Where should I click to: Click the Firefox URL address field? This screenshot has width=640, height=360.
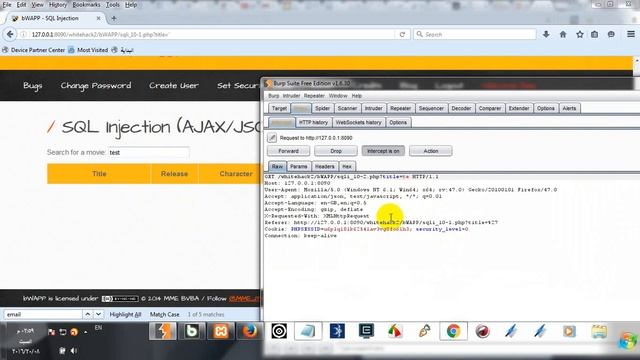click(212, 34)
